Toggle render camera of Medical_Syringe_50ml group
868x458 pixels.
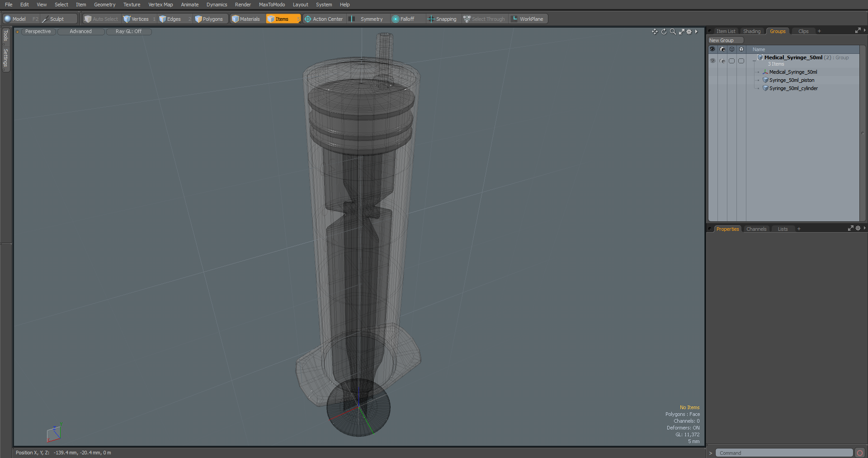coord(722,61)
